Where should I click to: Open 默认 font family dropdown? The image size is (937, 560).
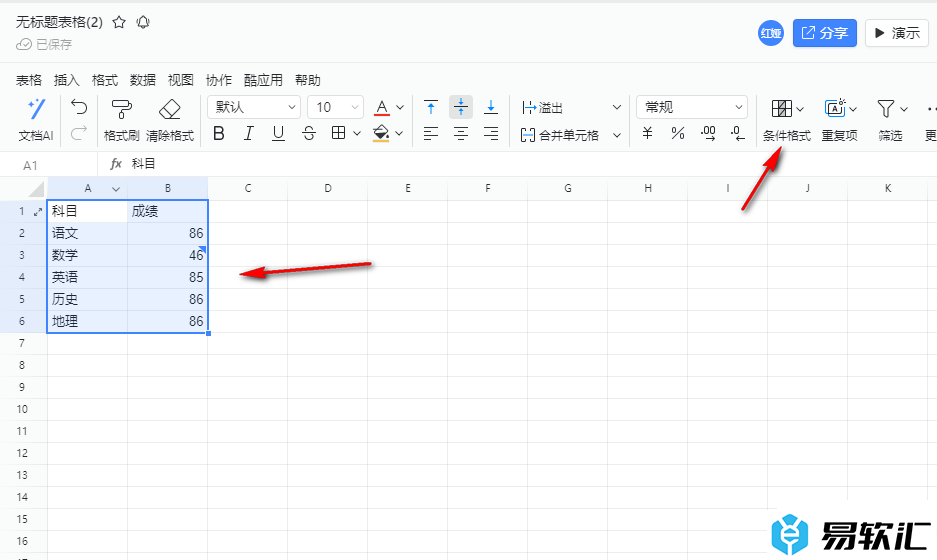pos(254,107)
